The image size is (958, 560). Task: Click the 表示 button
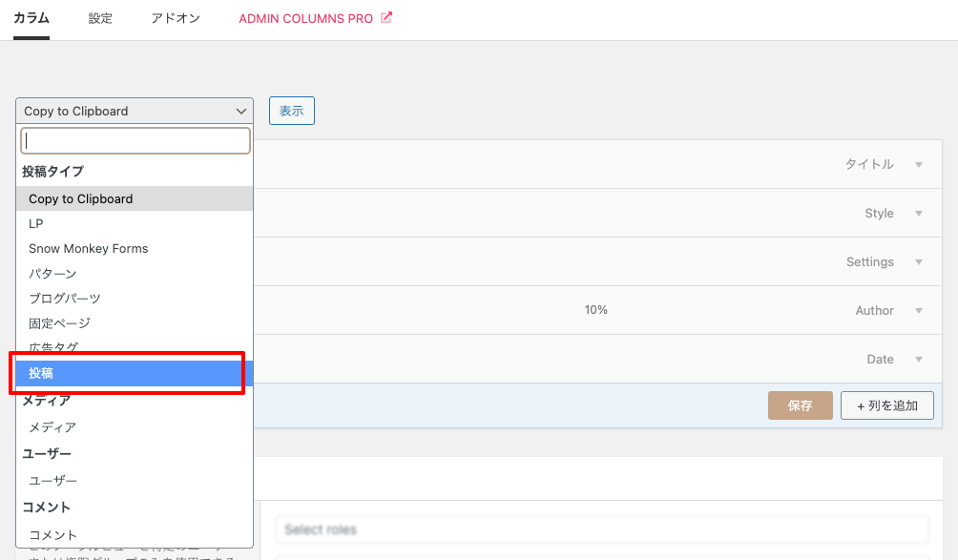coord(291,111)
